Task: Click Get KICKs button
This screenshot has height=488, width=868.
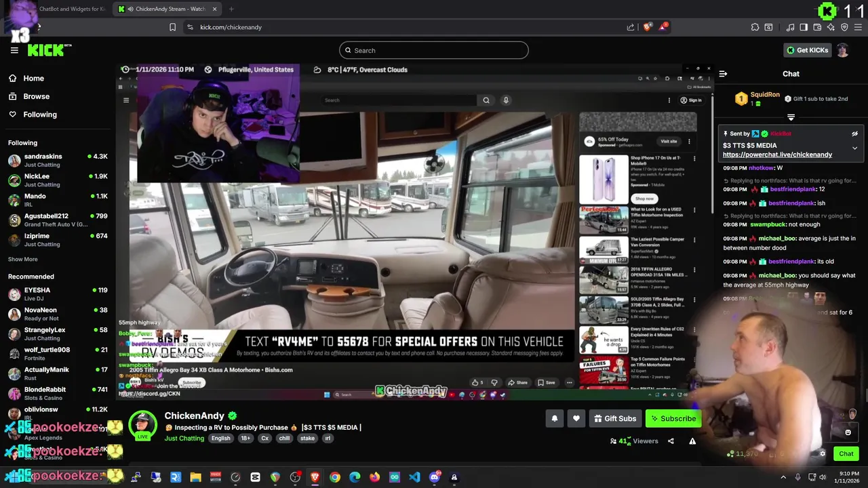Action: [x=807, y=50]
